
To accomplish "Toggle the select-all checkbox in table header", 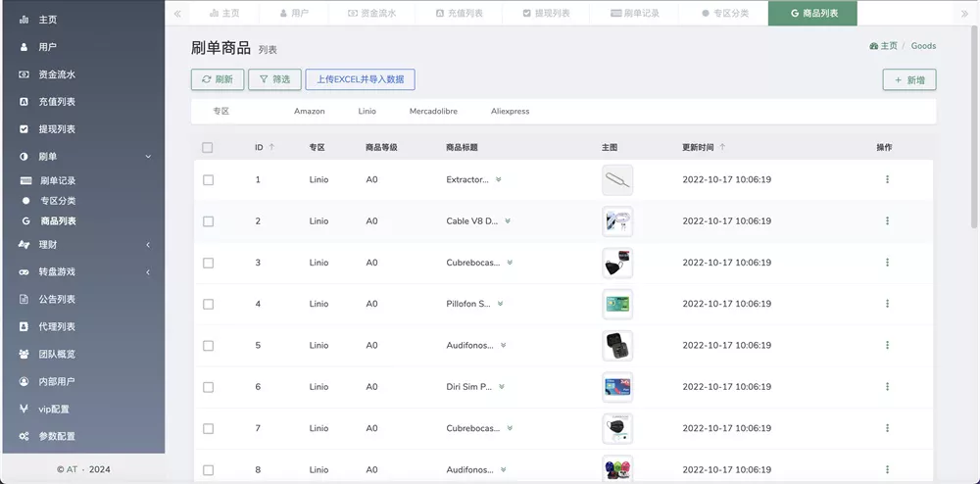I will click(x=207, y=148).
